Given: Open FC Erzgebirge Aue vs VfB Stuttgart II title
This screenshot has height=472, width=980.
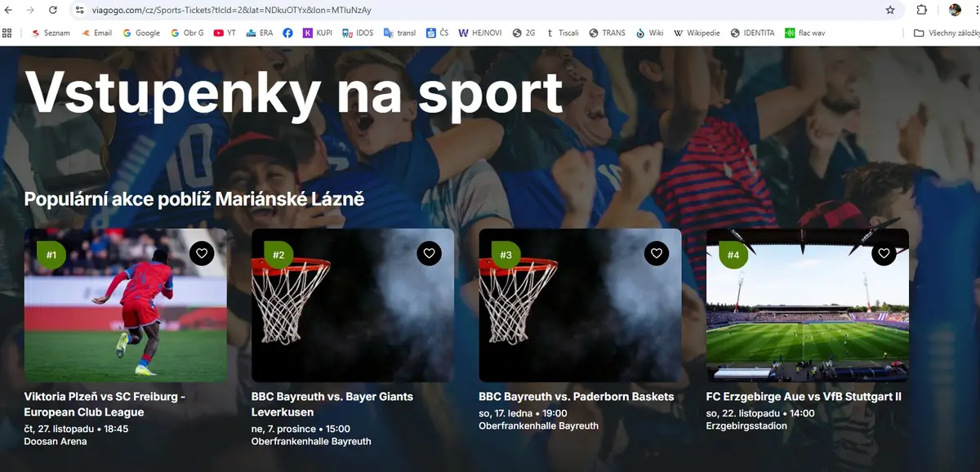Looking at the screenshot, I should (x=804, y=397).
